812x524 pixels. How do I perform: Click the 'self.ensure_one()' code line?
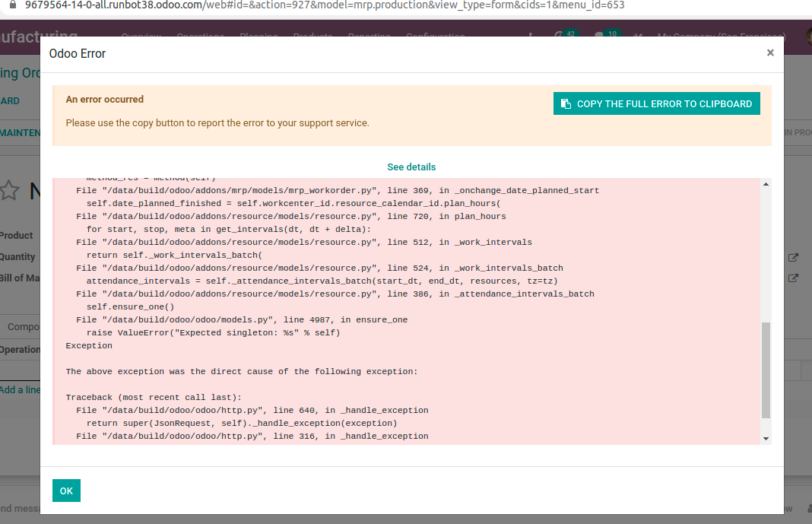pos(131,307)
